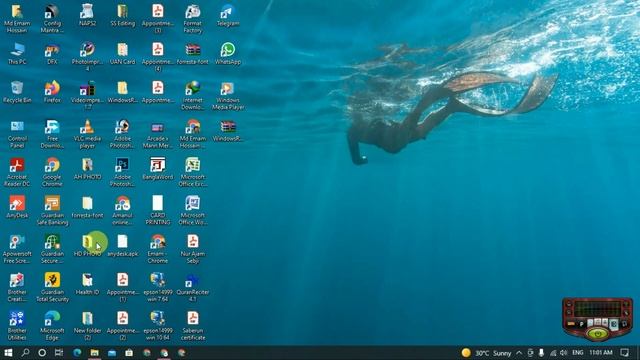
Task: Click the P button on the audio widget
Action: click(581, 324)
